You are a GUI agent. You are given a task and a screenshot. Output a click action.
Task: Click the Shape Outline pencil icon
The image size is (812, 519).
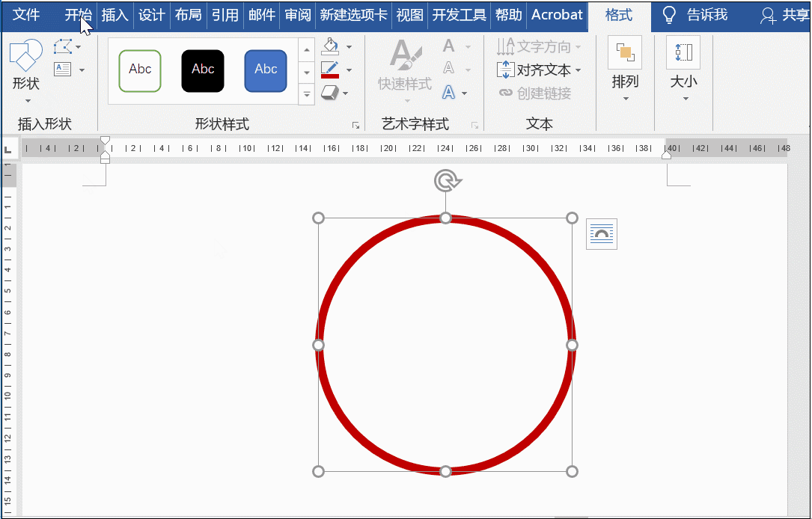click(x=330, y=67)
